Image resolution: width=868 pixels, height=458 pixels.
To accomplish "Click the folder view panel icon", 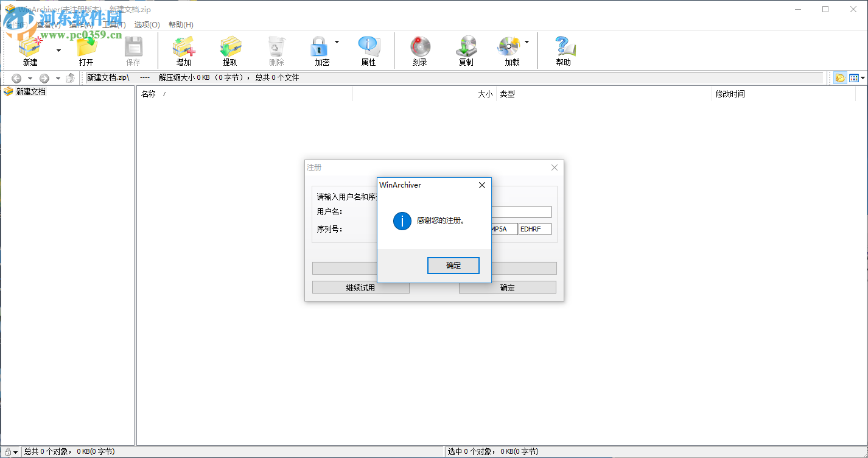I will coord(841,77).
